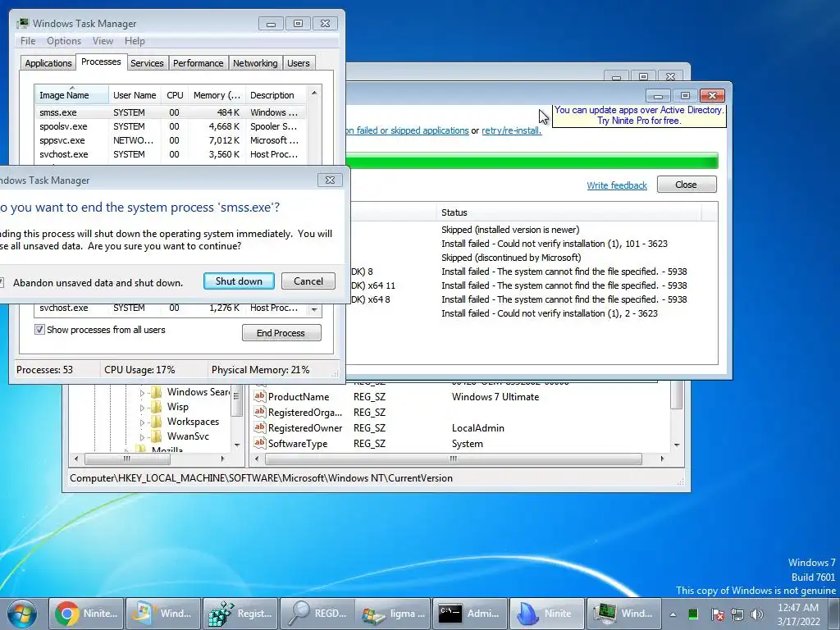The height and width of the screenshot is (630, 840).
Task: Expand the Workspaces registry key
Action: coord(142,422)
